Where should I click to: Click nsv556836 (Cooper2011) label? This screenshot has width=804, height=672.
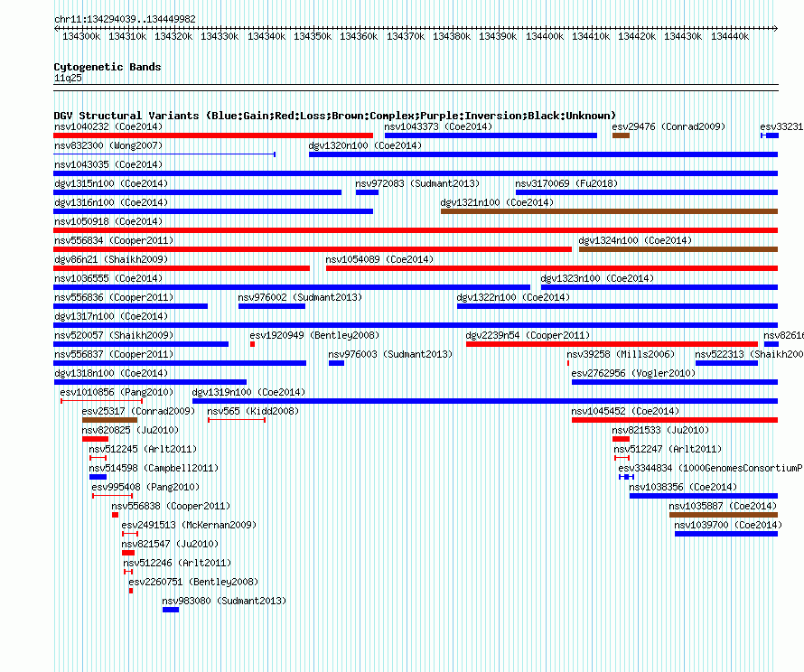click(x=114, y=297)
